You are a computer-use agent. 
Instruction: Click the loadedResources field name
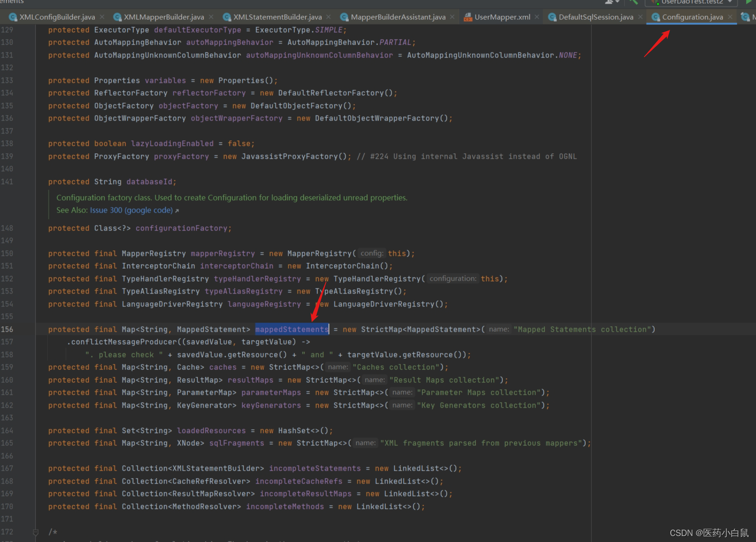point(211,431)
